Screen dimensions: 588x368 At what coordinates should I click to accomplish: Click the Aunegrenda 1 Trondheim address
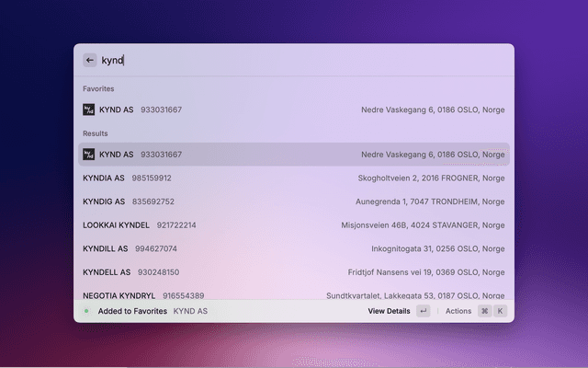(429, 201)
